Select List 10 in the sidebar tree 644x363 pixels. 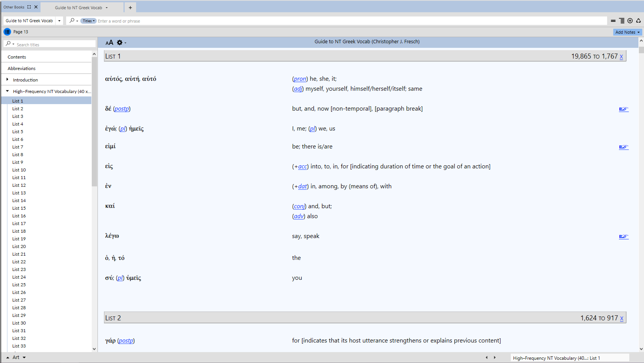pyautogui.click(x=19, y=170)
